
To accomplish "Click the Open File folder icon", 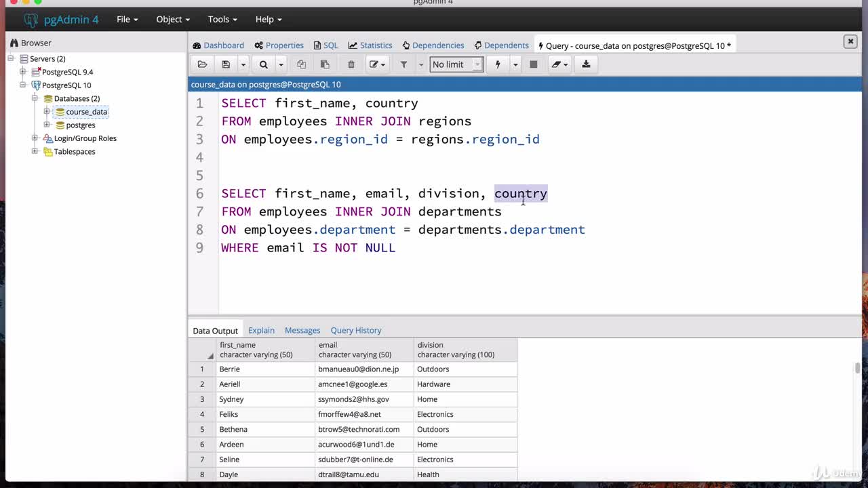I will 202,64.
